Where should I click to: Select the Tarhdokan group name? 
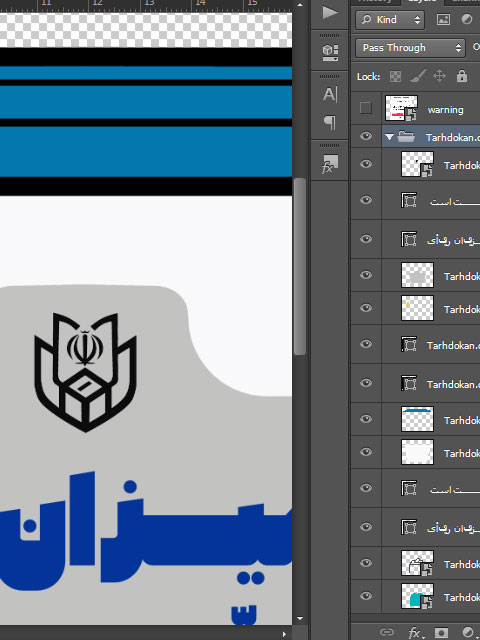[452, 138]
